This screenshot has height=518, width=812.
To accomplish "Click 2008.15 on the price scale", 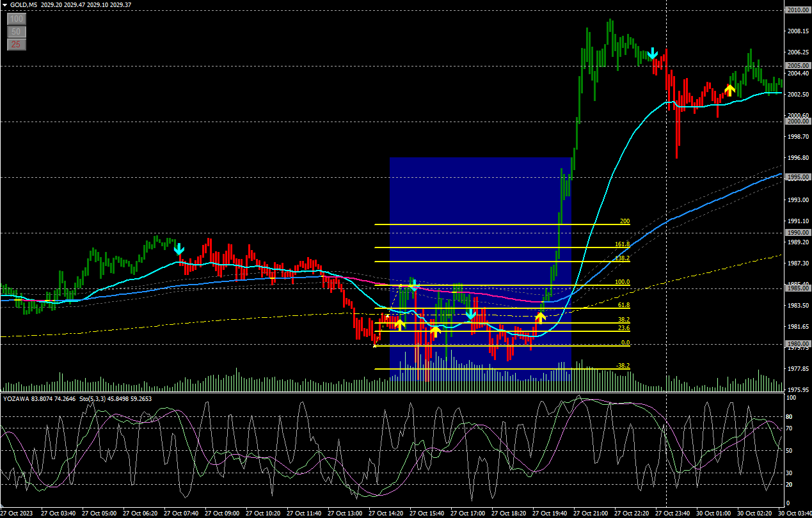I will [798, 31].
